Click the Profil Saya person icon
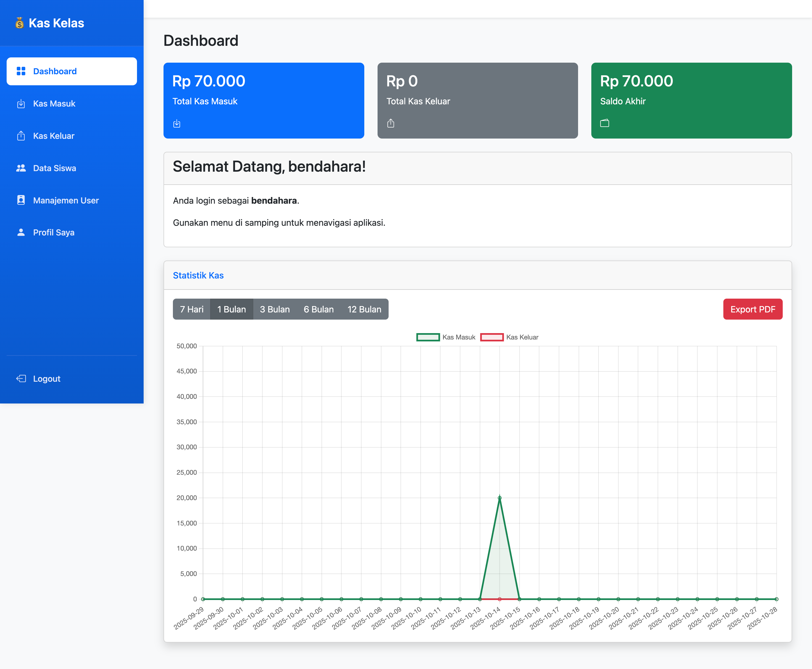Image resolution: width=812 pixels, height=669 pixels. (21, 232)
